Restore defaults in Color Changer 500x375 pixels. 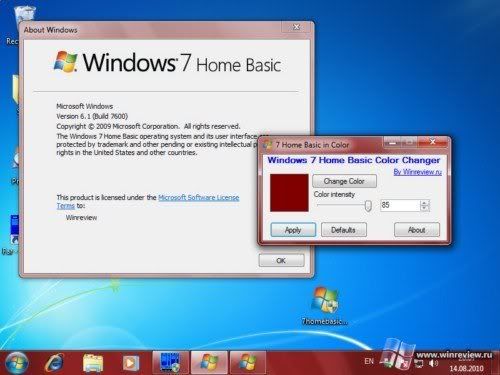click(343, 230)
